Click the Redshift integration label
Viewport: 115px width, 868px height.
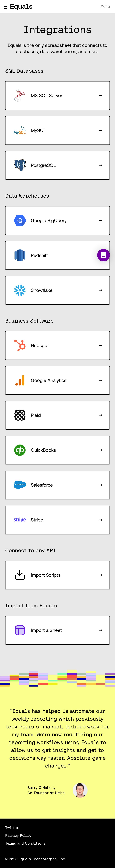[39, 255]
